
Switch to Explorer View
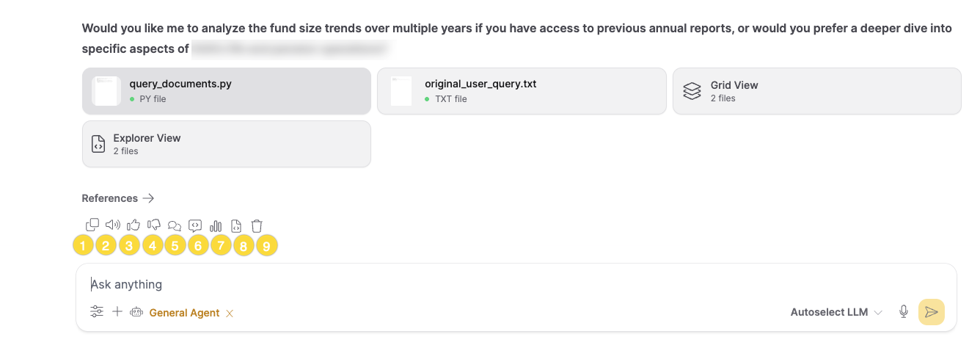click(x=227, y=144)
